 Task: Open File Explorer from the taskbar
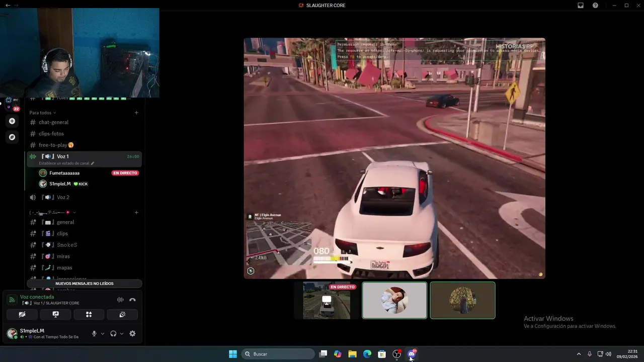[353, 354]
